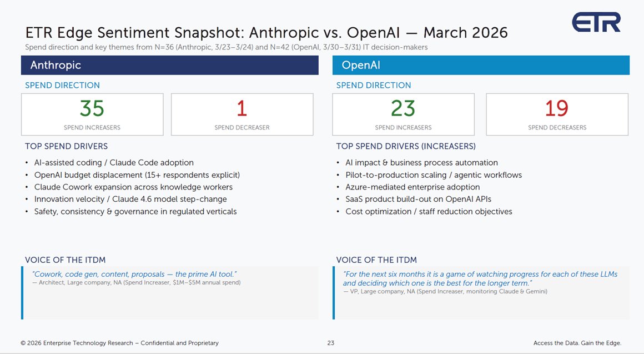Click the attribution 'VP, Large company, NA'
Viewport: 644px width, 354px height.
tap(445, 292)
